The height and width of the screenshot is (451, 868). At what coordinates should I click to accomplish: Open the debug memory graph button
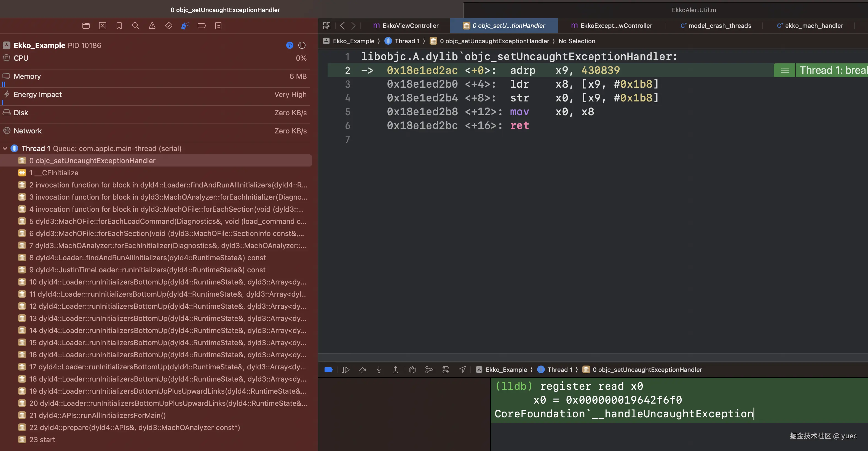[x=428, y=370]
